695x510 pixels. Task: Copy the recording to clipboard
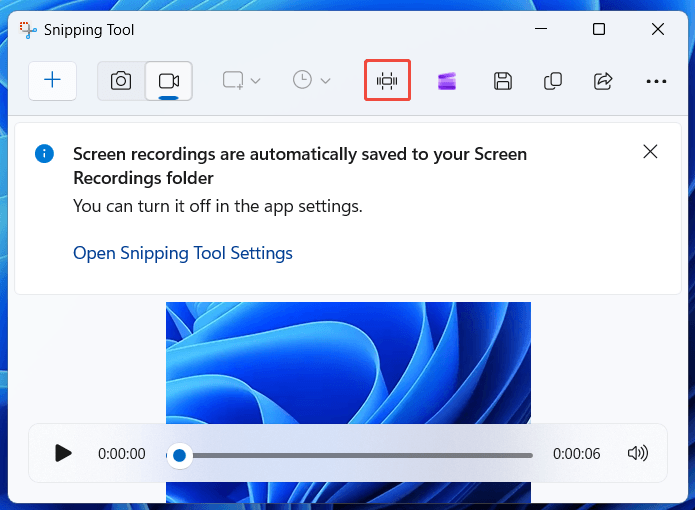tap(553, 81)
